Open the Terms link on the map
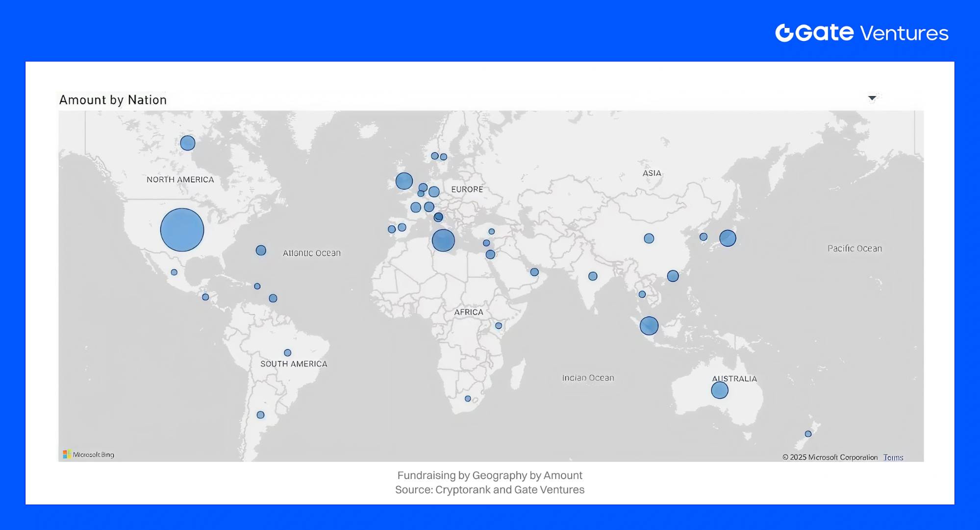980x530 pixels. pyautogui.click(x=893, y=458)
